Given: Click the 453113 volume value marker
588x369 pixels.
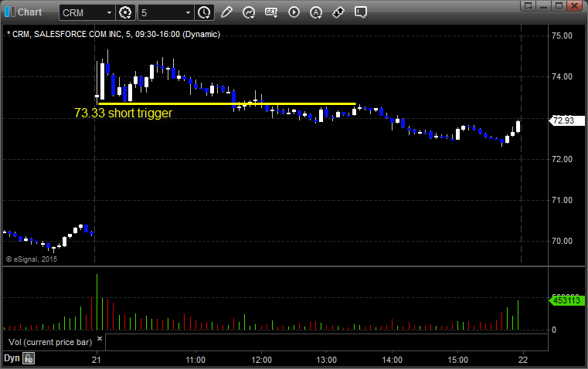Looking at the screenshot, I should (x=566, y=300).
